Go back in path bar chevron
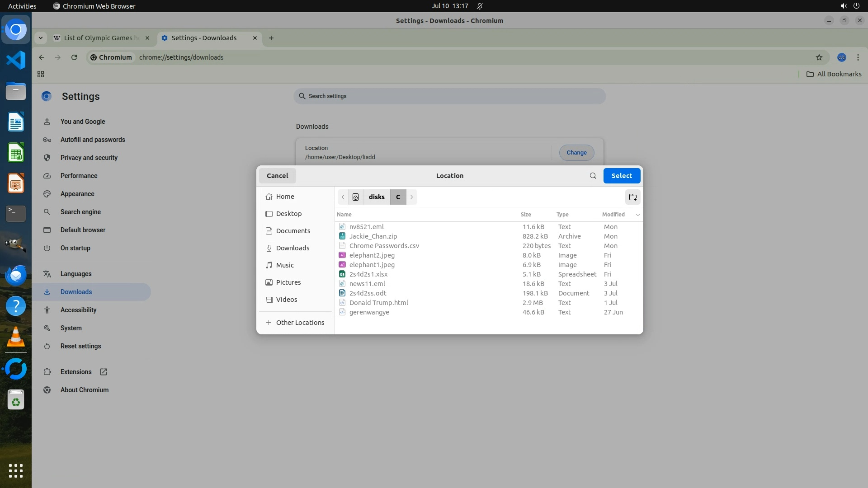 pyautogui.click(x=343, y=197)
